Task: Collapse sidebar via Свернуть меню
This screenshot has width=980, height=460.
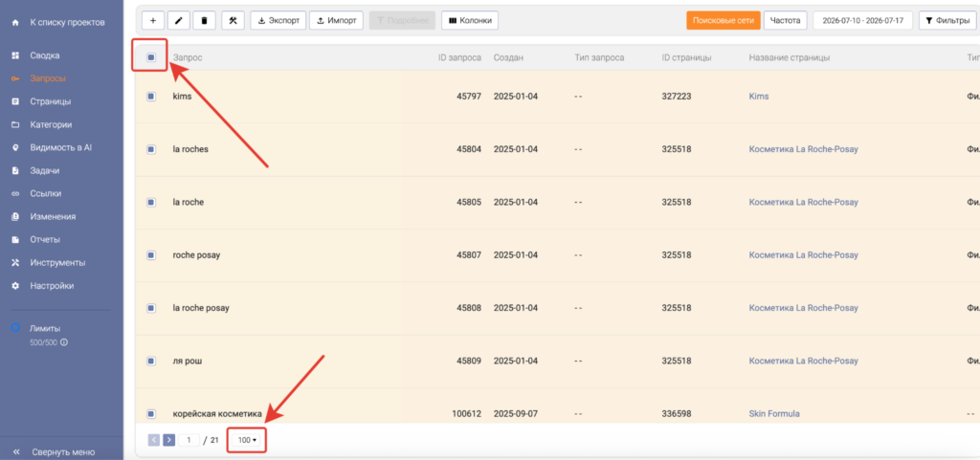Action: coord(62,451)
